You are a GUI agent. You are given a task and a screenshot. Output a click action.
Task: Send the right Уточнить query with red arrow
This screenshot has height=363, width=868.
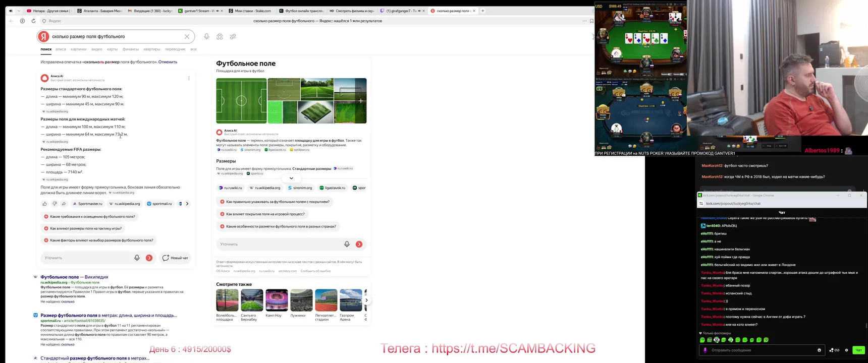tap(359, 244)
